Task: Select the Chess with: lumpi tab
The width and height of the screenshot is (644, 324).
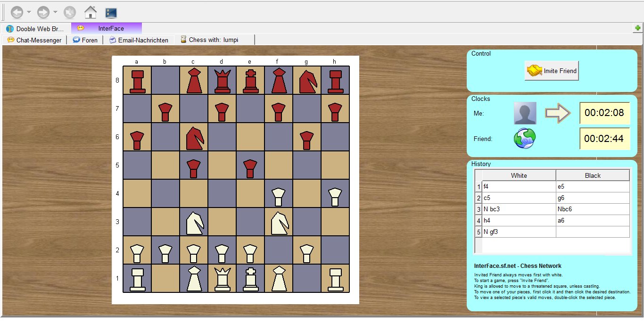Action: [215, 40]
